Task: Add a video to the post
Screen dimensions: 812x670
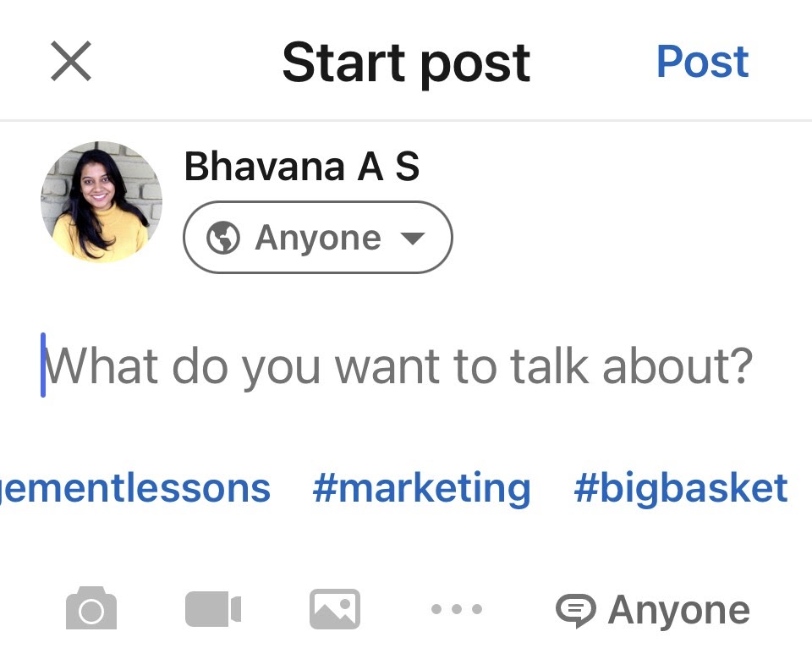Action: pos(213,609)
